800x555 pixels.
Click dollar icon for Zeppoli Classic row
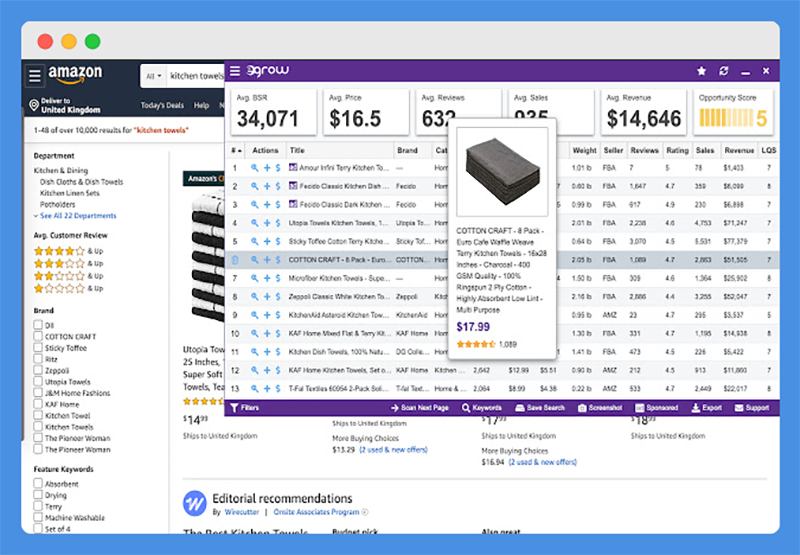click(x=278, y=296)
